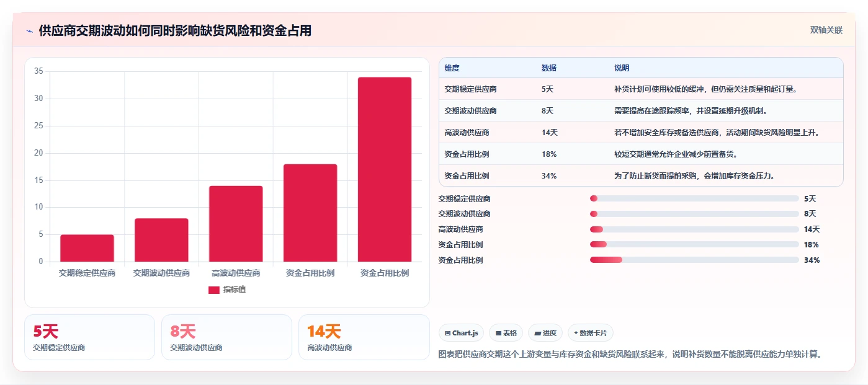Click the description starting 若不增加安全库存
This screenshot has height=385, width=868.
[717, 133]
